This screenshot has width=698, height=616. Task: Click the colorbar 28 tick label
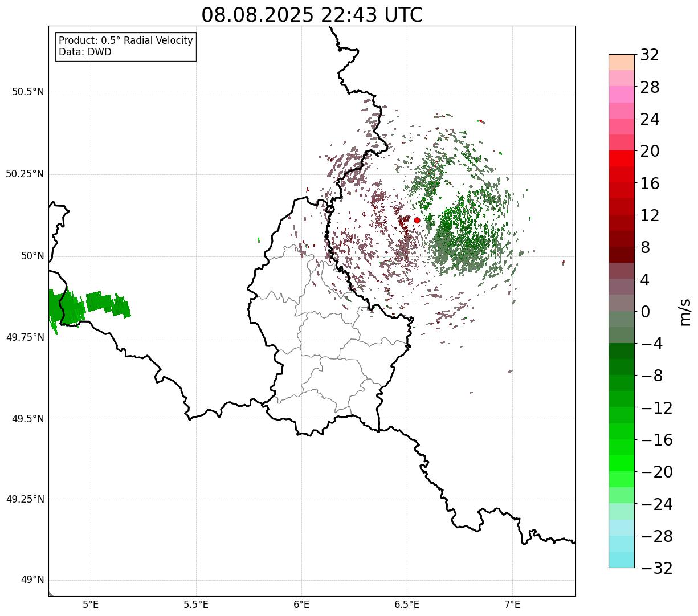650,87
